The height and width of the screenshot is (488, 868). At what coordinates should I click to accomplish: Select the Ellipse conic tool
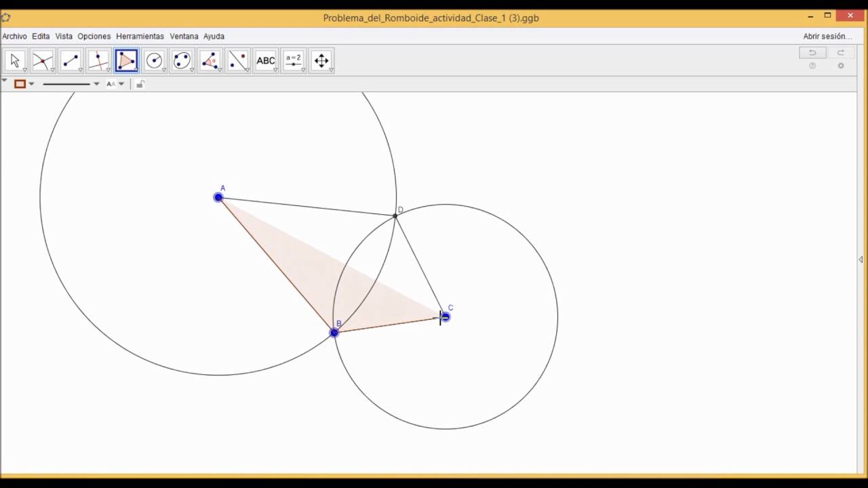(x=182, y=60)
